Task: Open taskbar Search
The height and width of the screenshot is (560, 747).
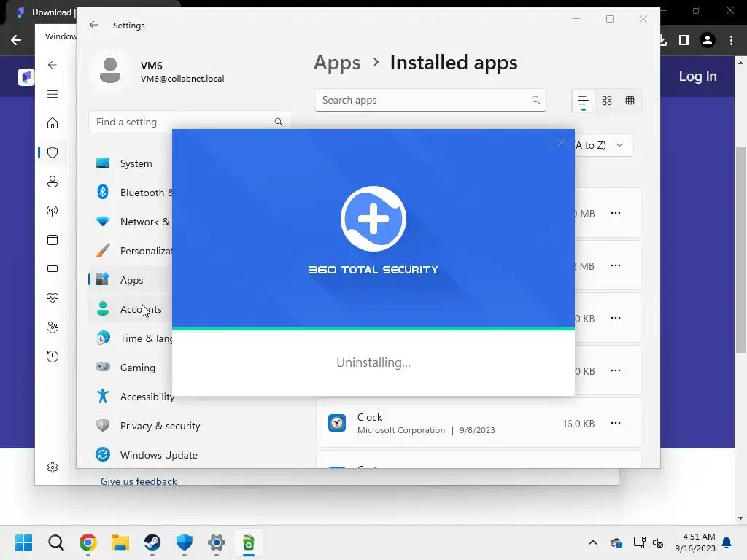Action: point(55,542)
